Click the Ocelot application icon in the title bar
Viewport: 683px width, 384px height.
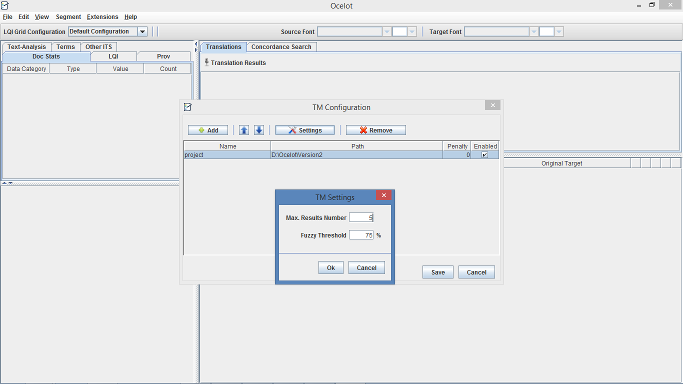pos(5,5)
